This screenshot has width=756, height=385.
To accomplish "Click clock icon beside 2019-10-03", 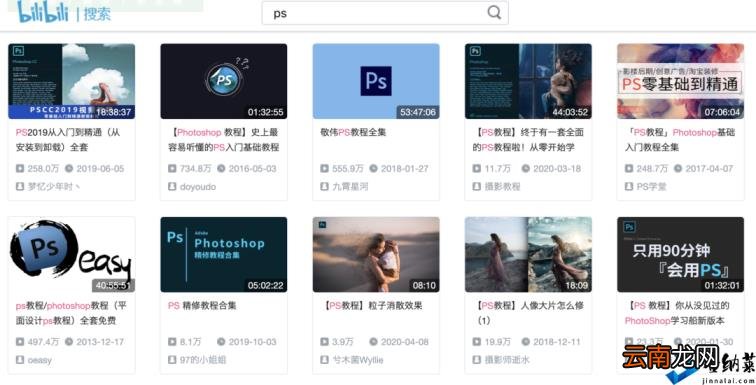I will click(221, 342).
